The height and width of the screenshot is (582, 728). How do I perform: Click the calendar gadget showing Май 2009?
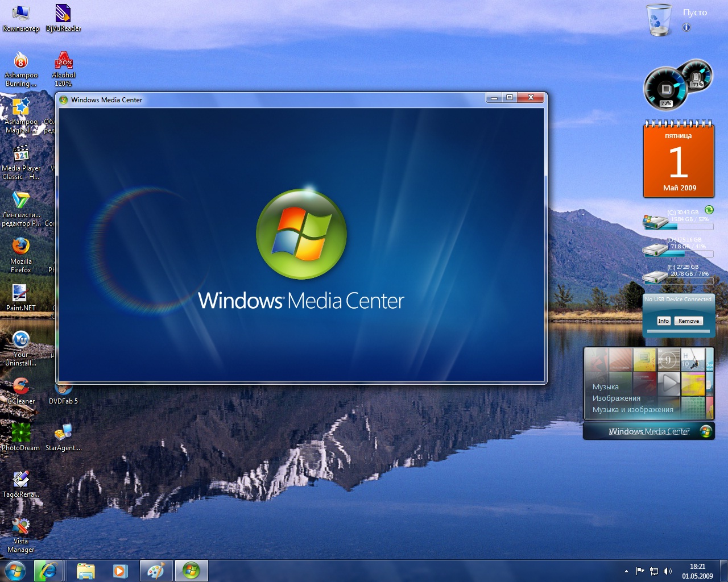[679, 159]
